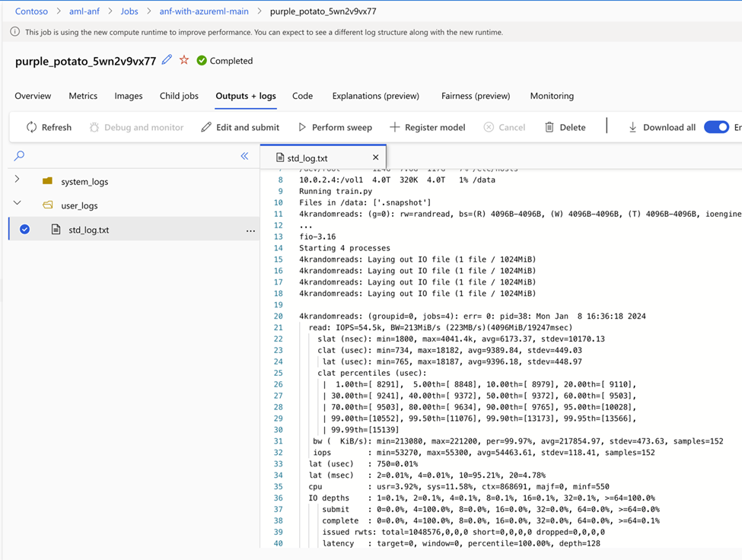Go to Jobs breadcrumb link
The image size is (742, 560).
(129, 11)
